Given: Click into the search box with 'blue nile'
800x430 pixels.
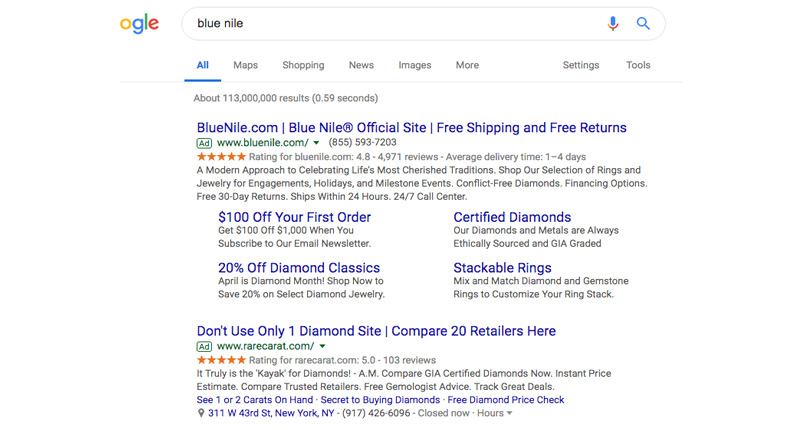Looking at the screenshot, I should [x=390, y=23].
